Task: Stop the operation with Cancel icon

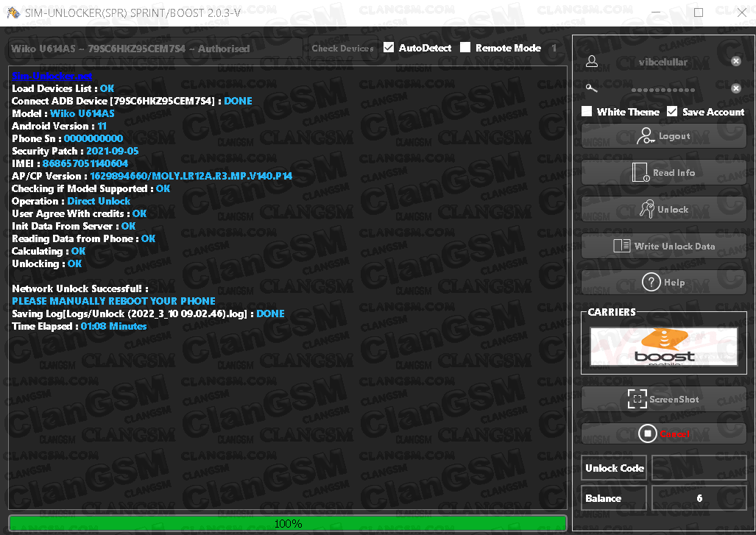Action: click(646, 434)
